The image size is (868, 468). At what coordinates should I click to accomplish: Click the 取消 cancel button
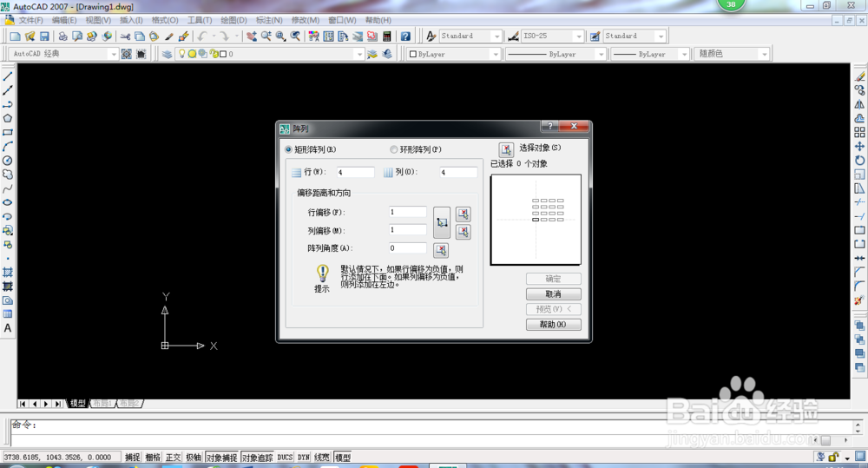coord(554,294)
